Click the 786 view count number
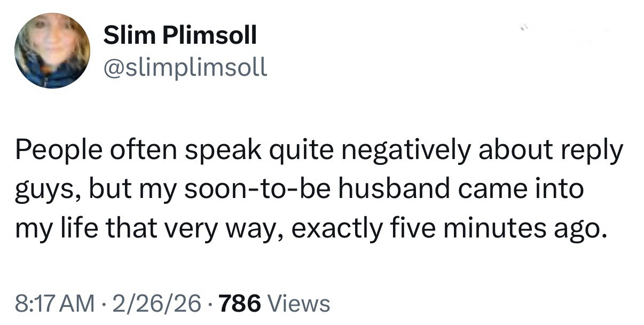 (239, 303)
